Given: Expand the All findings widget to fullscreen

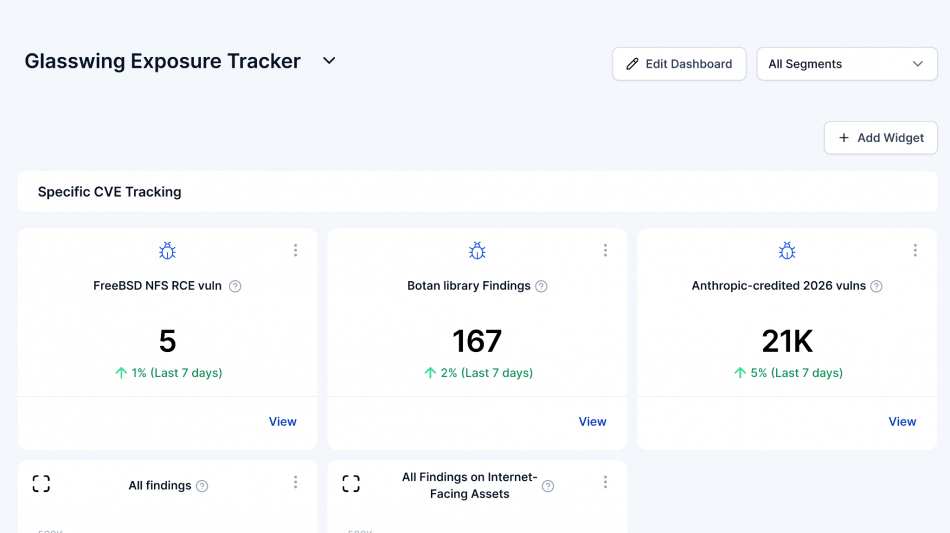Looking at the screenshot, I should (41, 484).
